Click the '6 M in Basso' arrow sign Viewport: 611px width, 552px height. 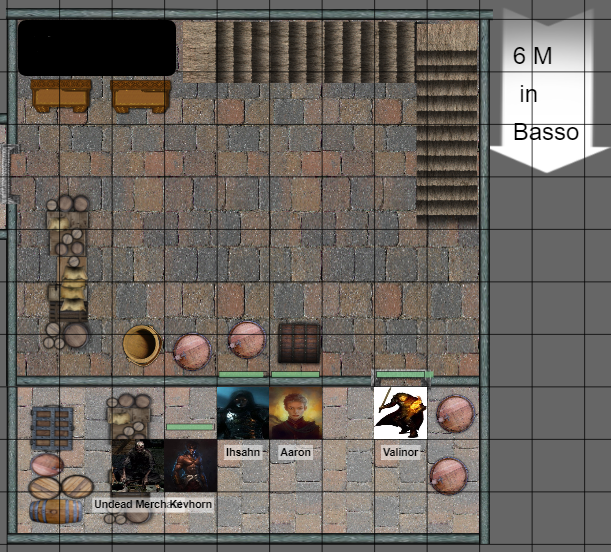tap(547, 90)
